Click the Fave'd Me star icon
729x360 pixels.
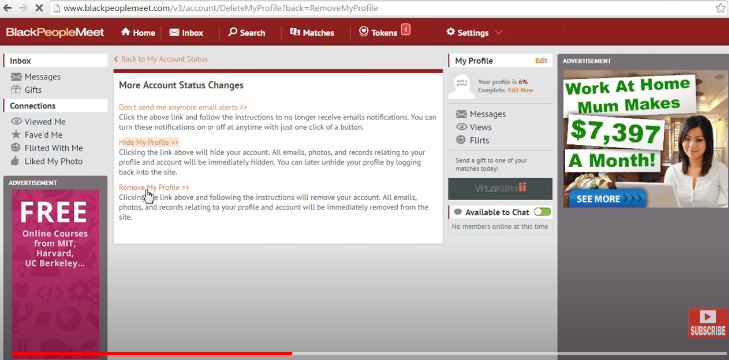[16, 134]
